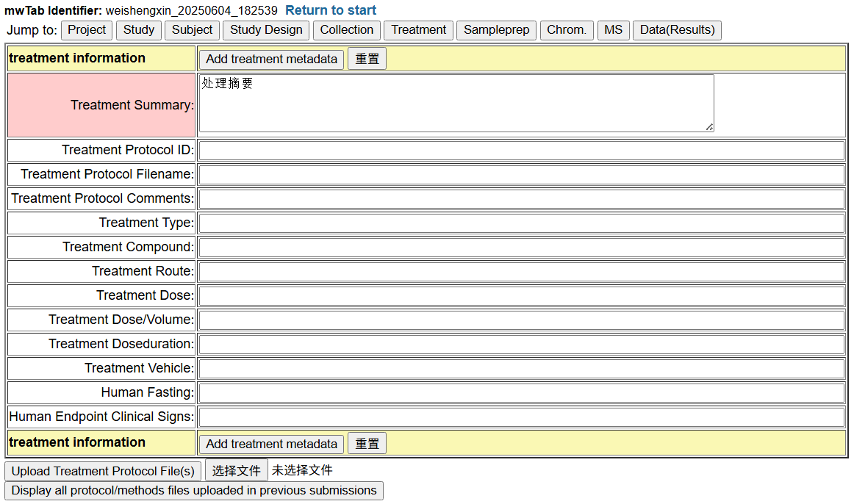854x504 pixels.
Task: Click Upload Treatment Protocol File(s) button
Action: pos(103,471)
